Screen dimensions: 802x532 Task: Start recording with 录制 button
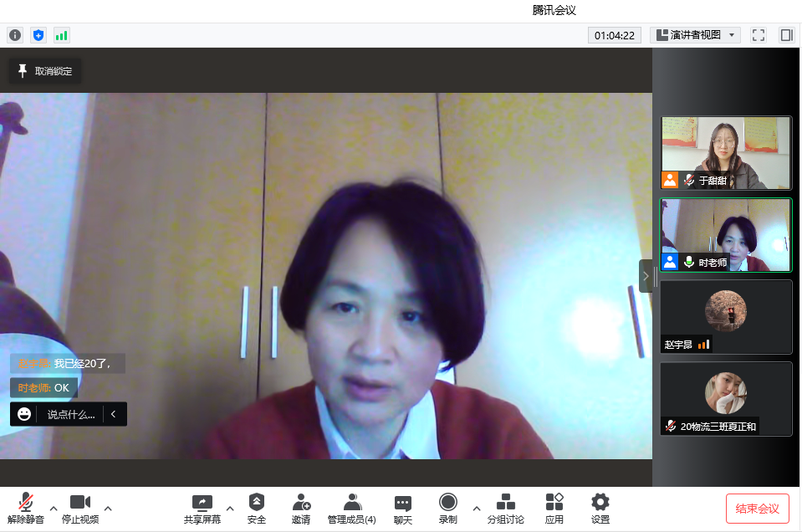448,509
